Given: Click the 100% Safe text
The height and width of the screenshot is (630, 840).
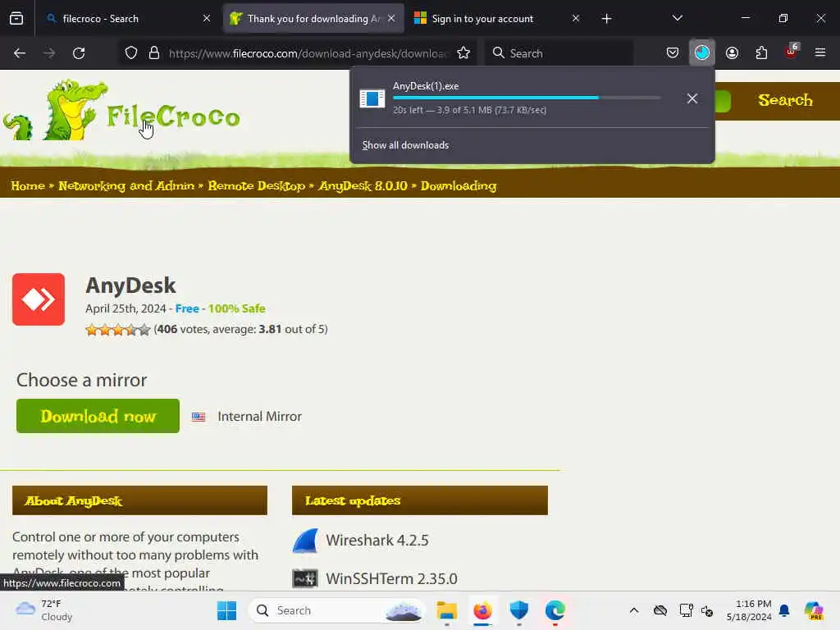Looking at the screenshot, I should point(237,308).
